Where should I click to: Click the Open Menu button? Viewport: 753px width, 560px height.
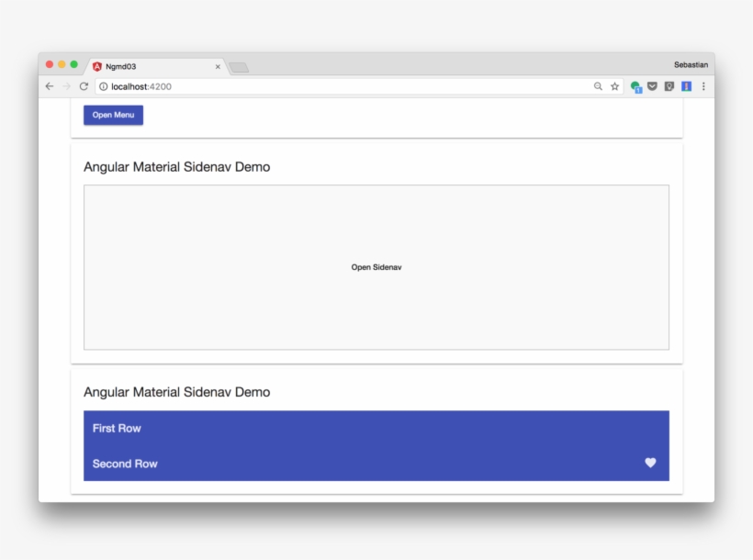113,115
